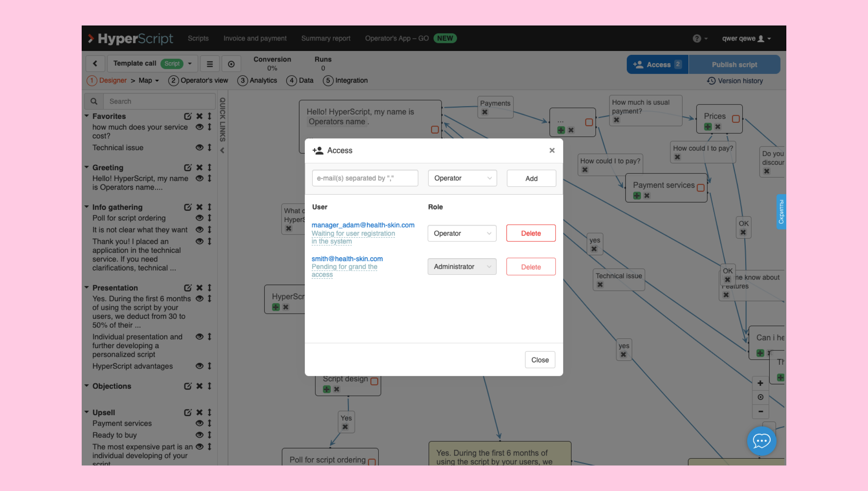Toggle eye icon for HyperScript advantages
This screenshot has width=868, height=491.
pyautogui.click(x=199, y=366)
